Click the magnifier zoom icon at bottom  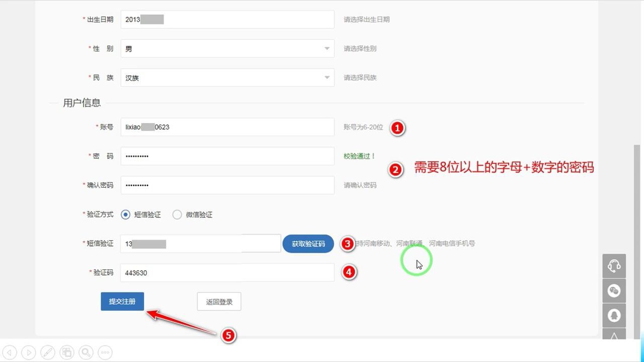[86, 352]
